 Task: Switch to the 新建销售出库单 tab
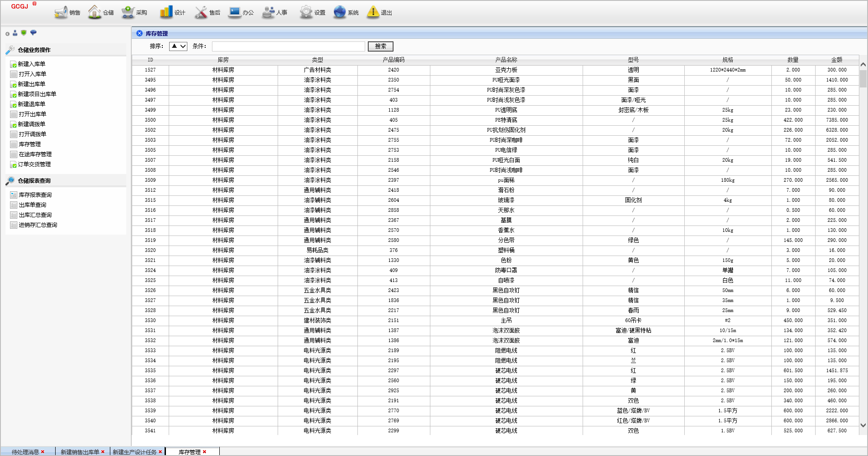(80, 452)
